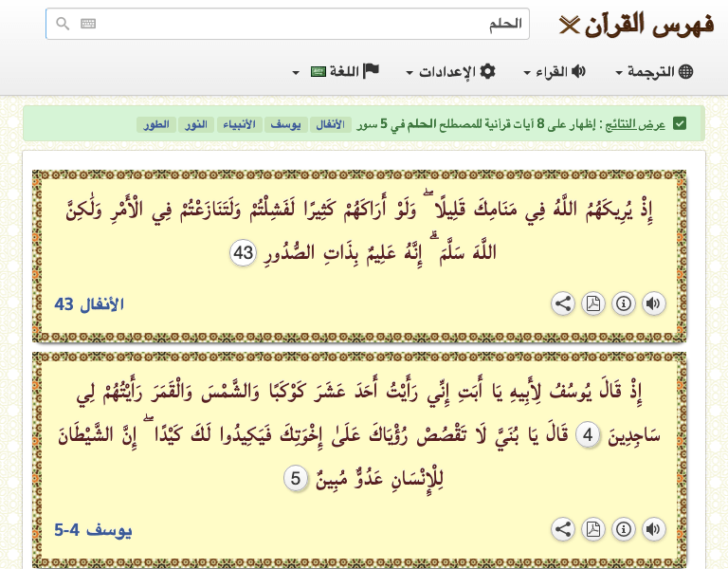Screen dimensions: 728x569
Task: Jump to surah يوسف tag
Action: pyautogui.click(x=284, y=124)
